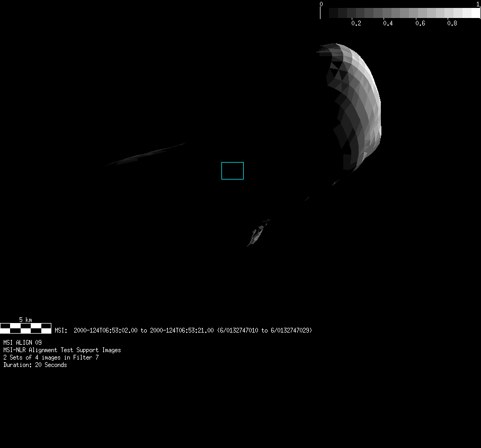Screen dimensions: 481x448
Task: Click the "2 Sets of 4 images in Filter 7" text
Action: (x=51, y=357)
